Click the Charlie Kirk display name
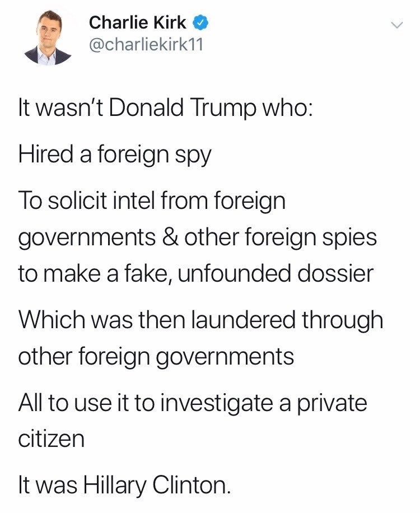 pyautogui.click(x=138, y=22)
